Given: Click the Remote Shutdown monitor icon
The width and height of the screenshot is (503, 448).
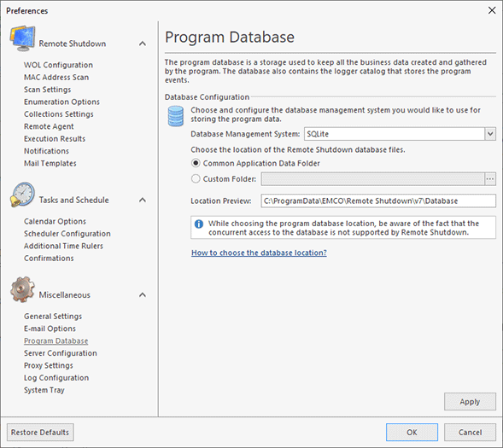Looking at the screenshot, I should [22, 38].
